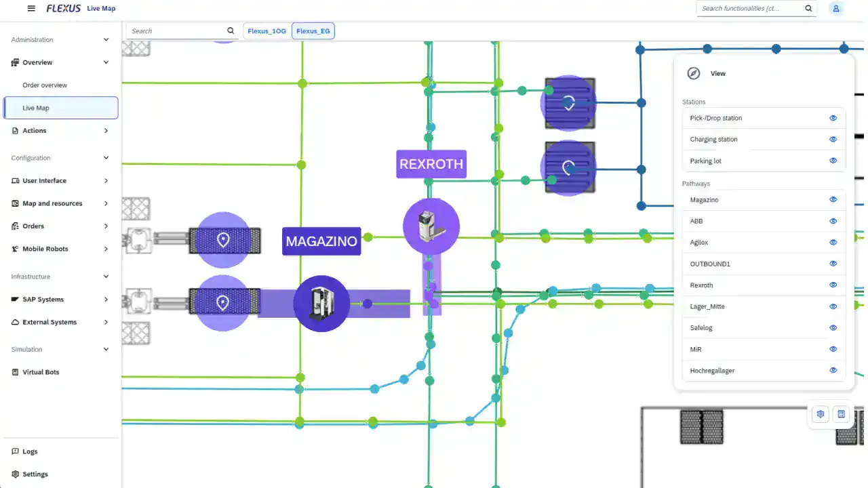Image resolution: width=868 pixels, height=488 pixels.
Task: Switch to the Flexus_EG tab
Action: pyautogui.click(x=313, y=31)
